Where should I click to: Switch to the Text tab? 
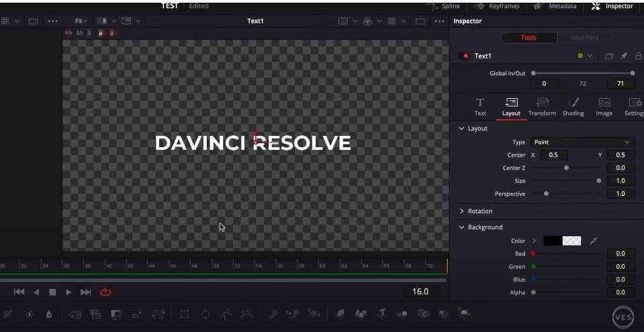coord(480,108)
